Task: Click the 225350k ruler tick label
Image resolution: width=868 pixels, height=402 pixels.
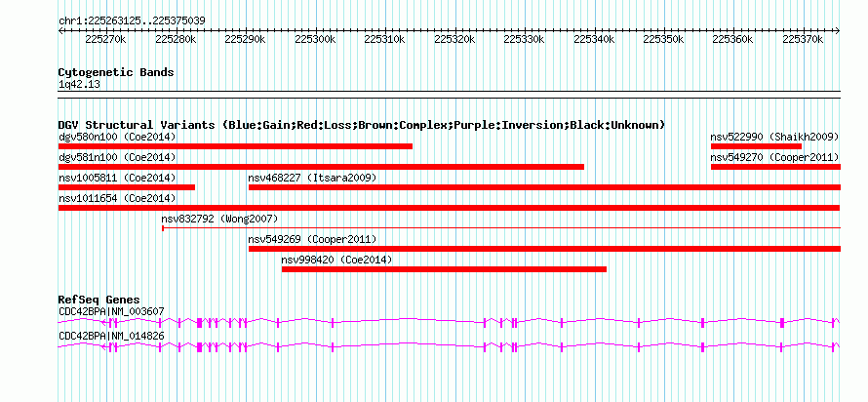Action: pyautogui.click(x=664, y=40)
